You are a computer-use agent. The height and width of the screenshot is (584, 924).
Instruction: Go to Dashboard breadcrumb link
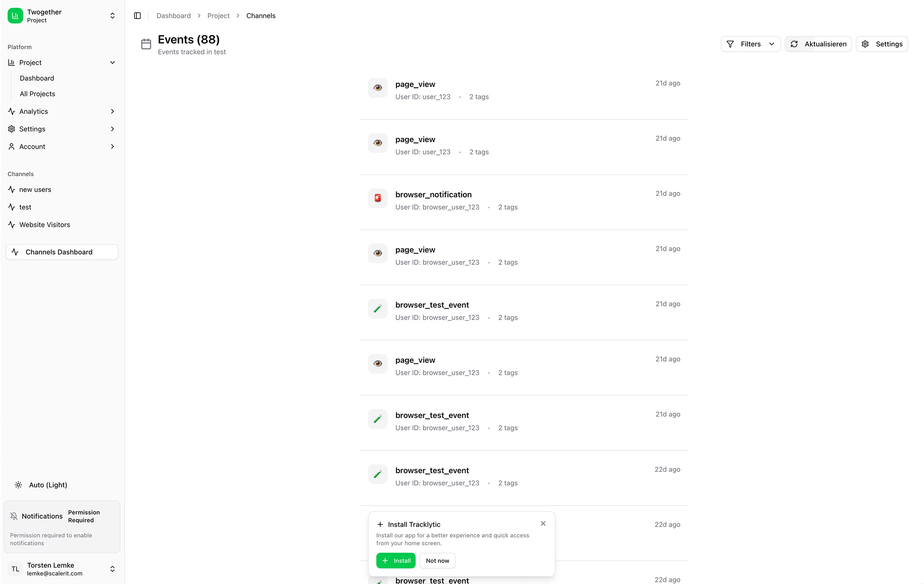[173, 16]
